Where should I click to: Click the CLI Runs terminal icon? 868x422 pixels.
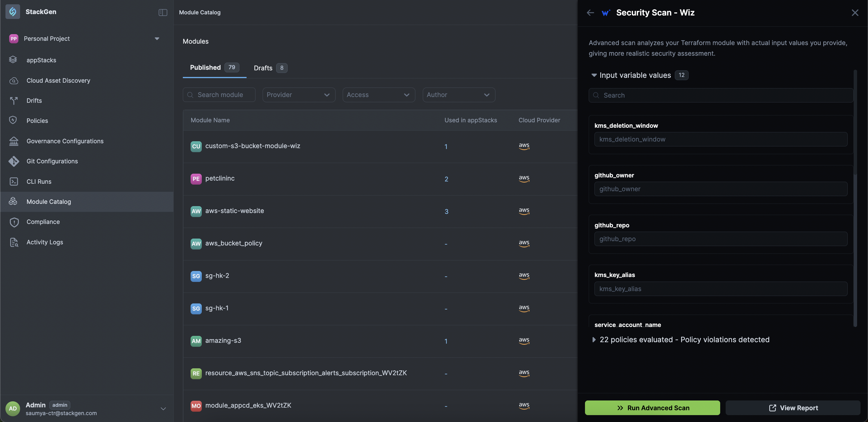[13, 181]
